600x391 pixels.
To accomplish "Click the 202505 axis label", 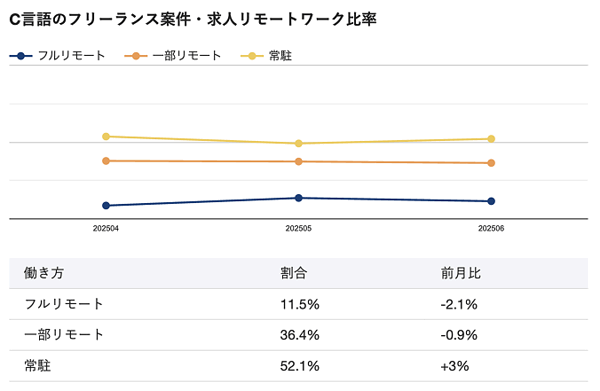I will tap(298, 228).
